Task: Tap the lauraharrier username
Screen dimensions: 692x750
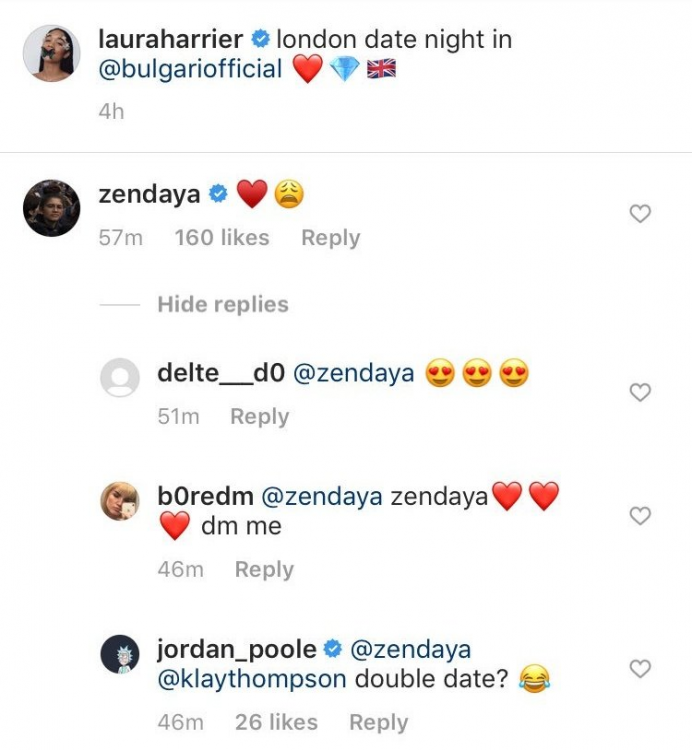Action: click(170, 40)
